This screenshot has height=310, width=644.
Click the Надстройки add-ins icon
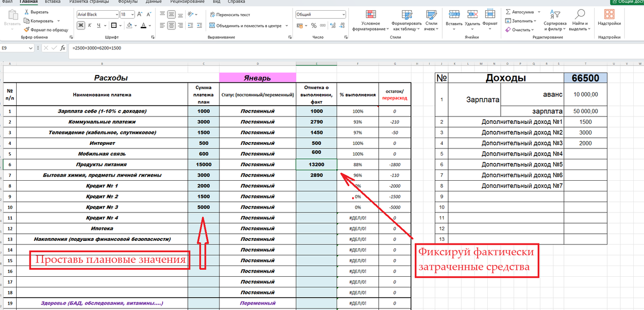[609, 13]
